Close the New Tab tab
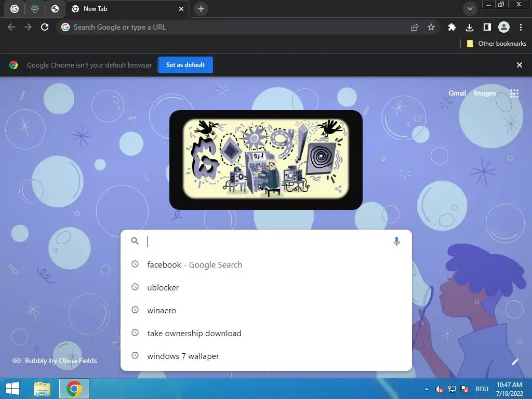The height and width of the screenshot is (399, 532). [x=181, y=9]
